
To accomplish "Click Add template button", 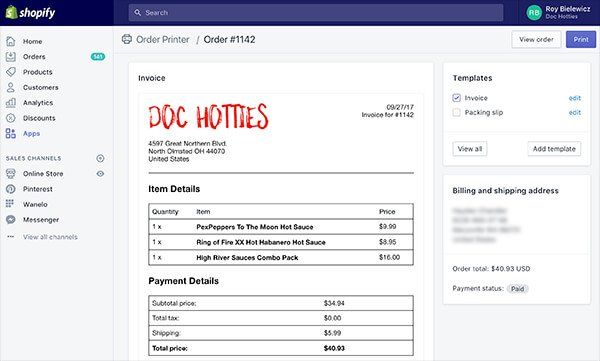I will [x=554, y=149].
